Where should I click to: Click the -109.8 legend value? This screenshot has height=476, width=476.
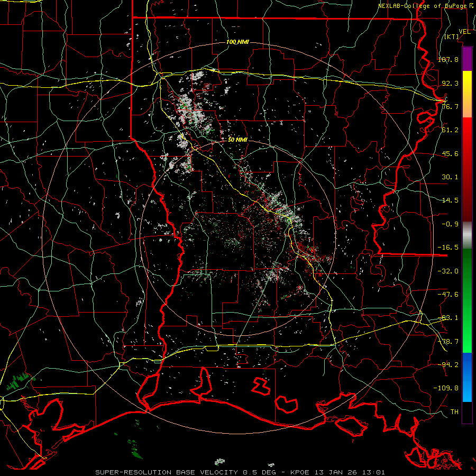click(446, 388)
